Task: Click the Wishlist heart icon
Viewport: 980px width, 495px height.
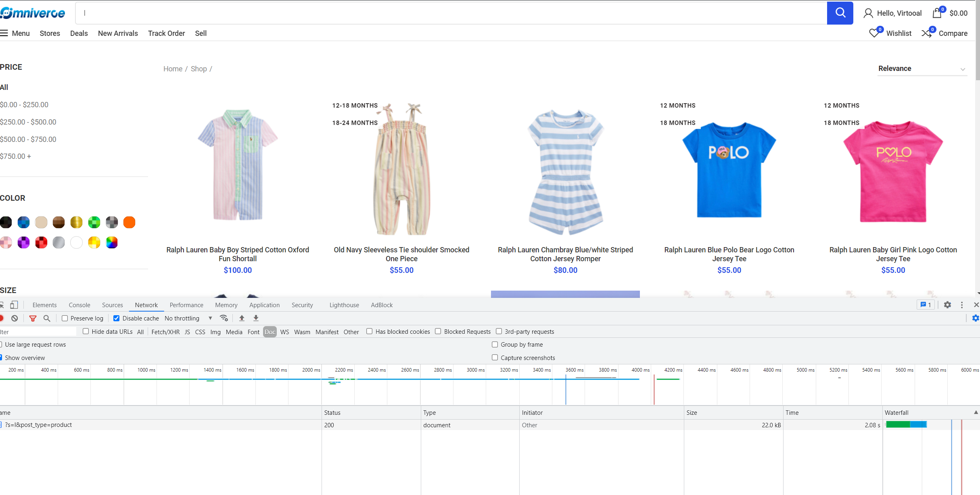Action: (874, 33)
